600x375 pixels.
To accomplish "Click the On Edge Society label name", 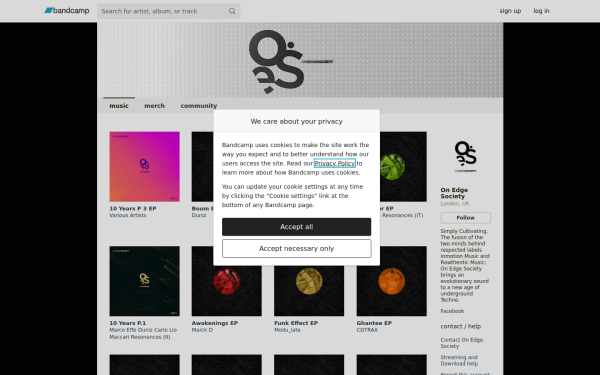I will click(454, 193).
